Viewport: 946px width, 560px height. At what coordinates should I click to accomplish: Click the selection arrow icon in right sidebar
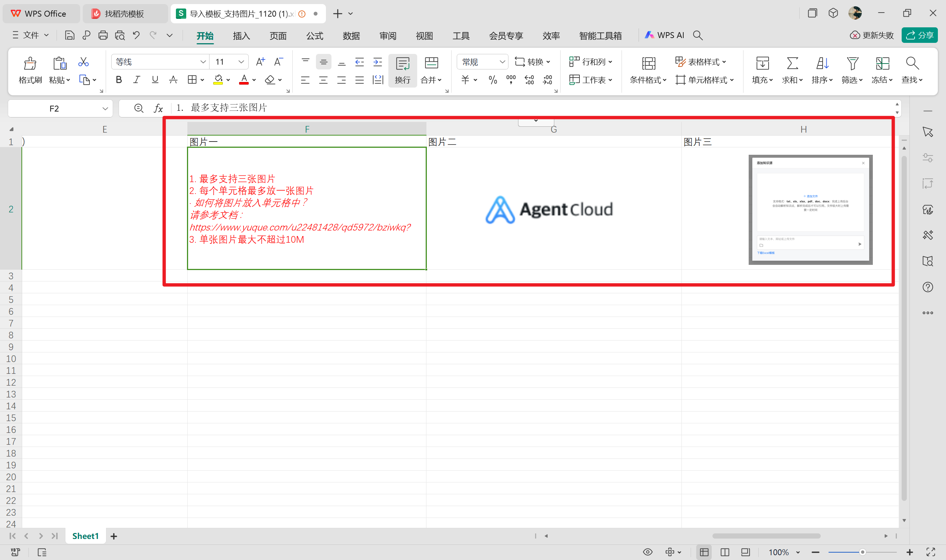[928, 132]
